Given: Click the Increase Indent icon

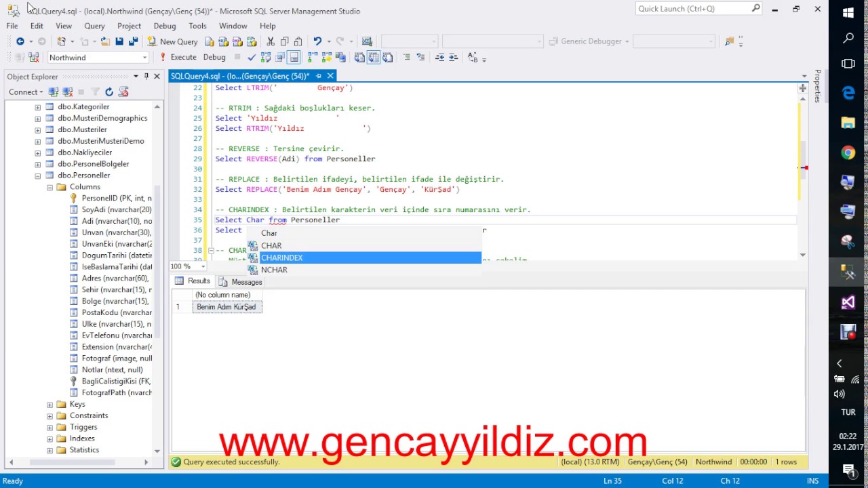Looking at the screenshot, I should point(453,58).
